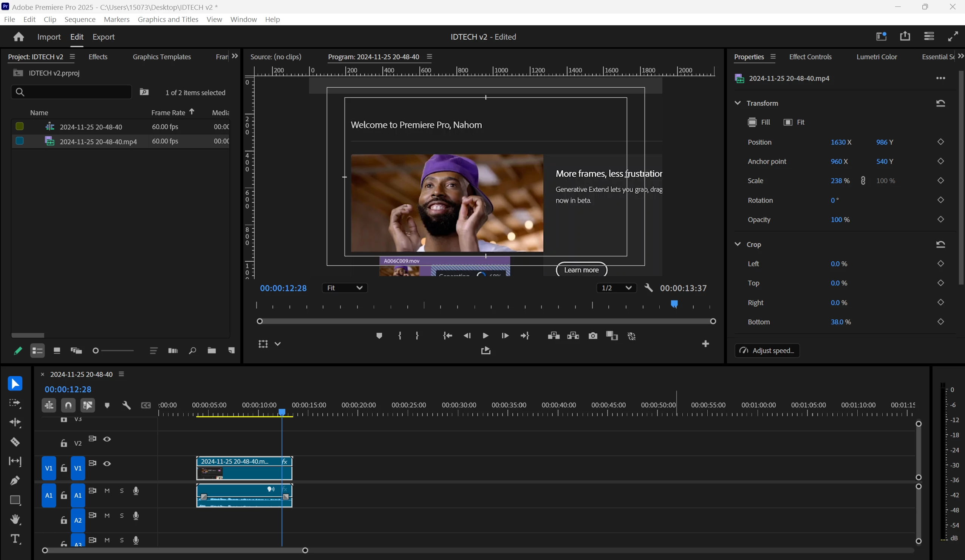This screenshot has width=965, height=560.
Task: Click the Adjust speed button
Action: [x=767, y=351]
